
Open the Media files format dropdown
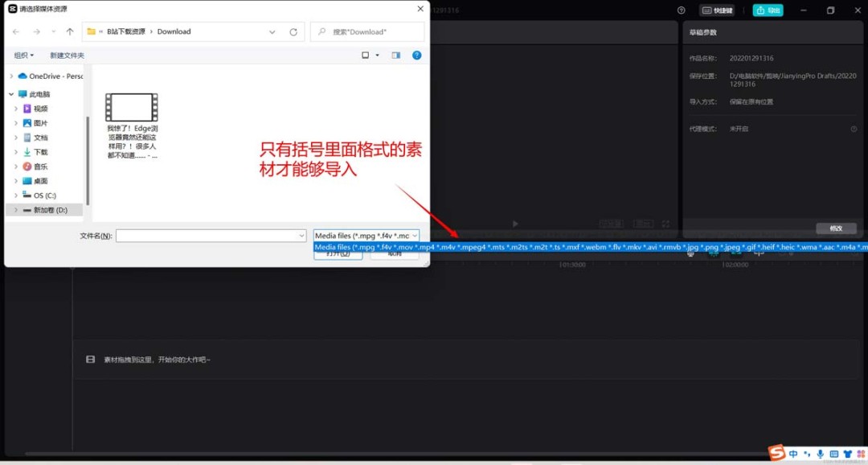pyautogui.click(x=416, y=235)
